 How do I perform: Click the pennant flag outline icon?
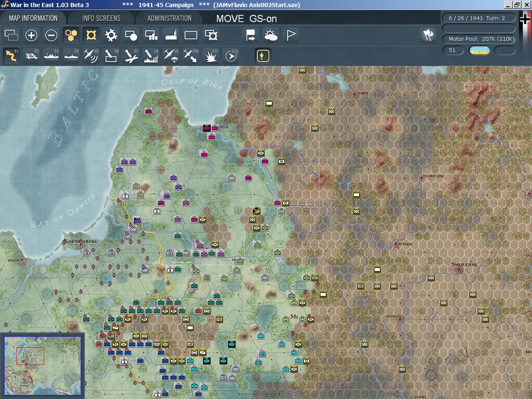(x=291, y=35)
